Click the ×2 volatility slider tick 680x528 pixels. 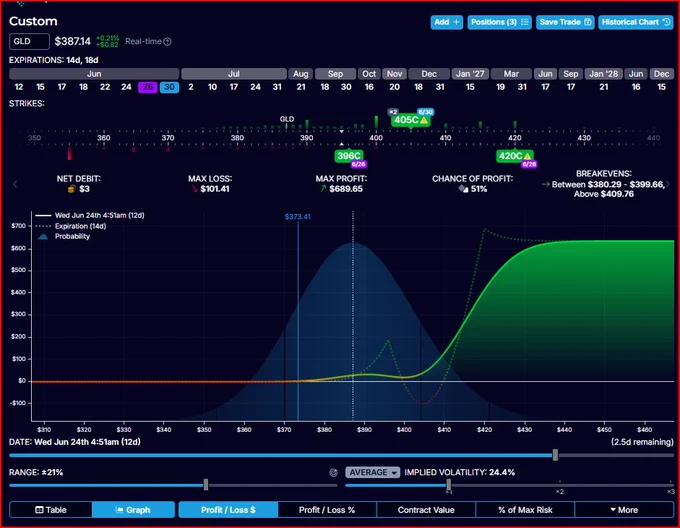560,492
